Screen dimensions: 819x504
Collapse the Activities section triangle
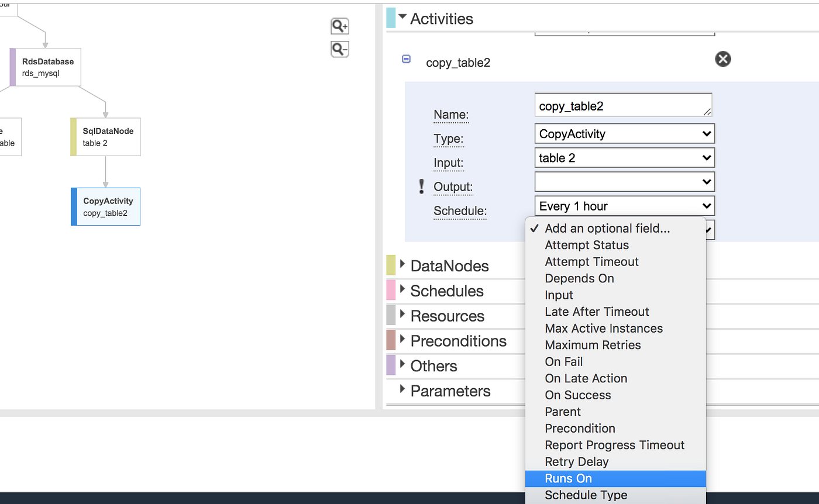[402, 16]
